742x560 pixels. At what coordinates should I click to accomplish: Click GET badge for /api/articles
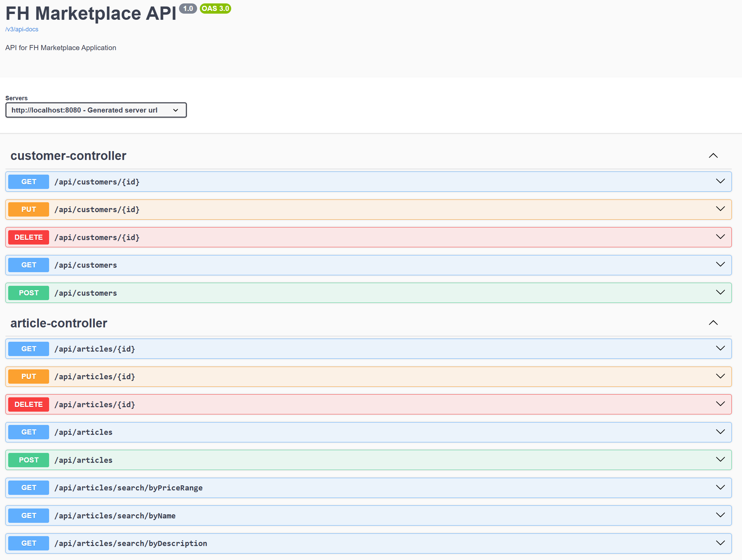tap(29, 432)
